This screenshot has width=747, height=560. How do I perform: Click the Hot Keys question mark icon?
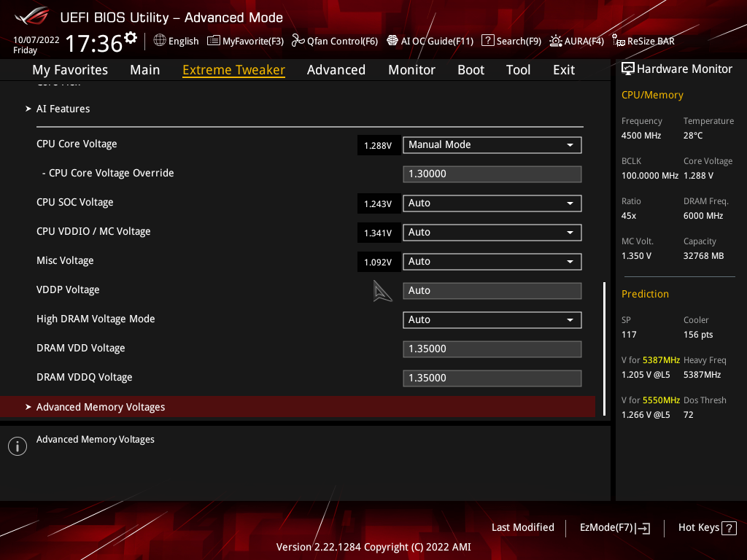pyautogui.click(x=729, y=528)
